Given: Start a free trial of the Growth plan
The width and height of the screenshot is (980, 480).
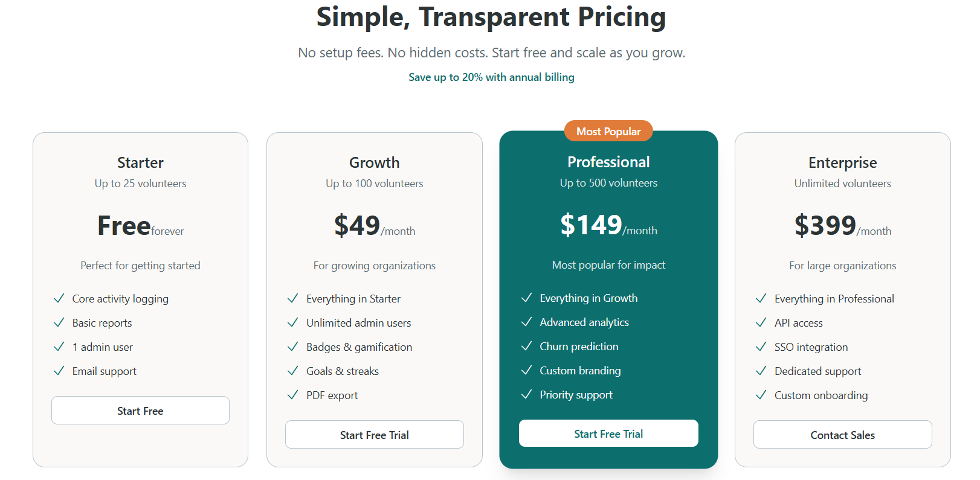Looking at the screenshot, I should [374, 434].
